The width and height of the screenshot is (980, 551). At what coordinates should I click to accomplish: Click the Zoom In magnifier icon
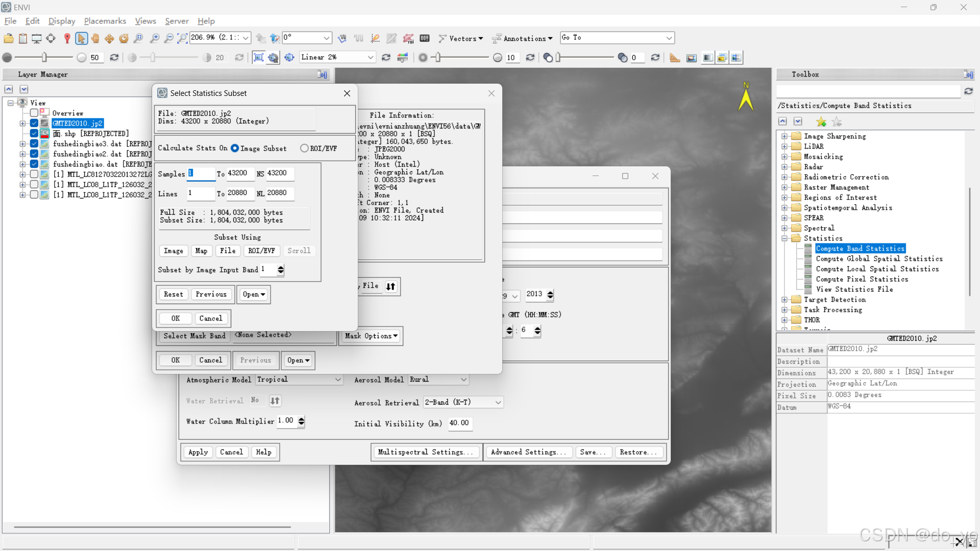tap(155, 38)
